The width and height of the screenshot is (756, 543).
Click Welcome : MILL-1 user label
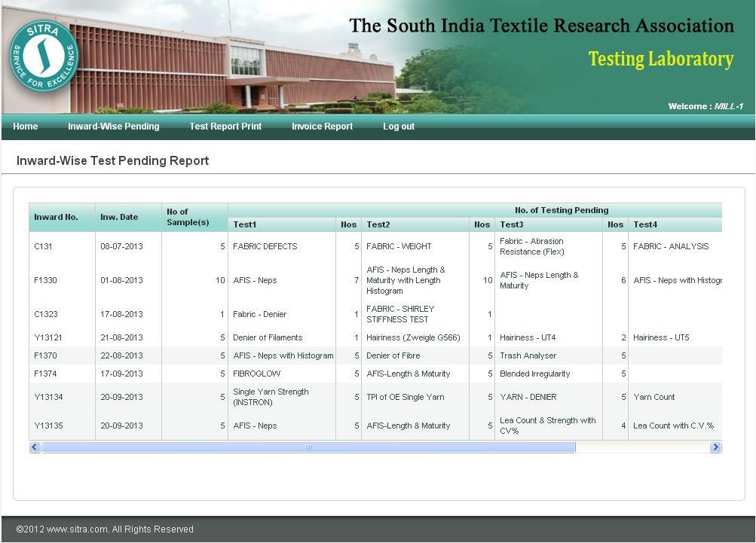click(x=705, y=106)
